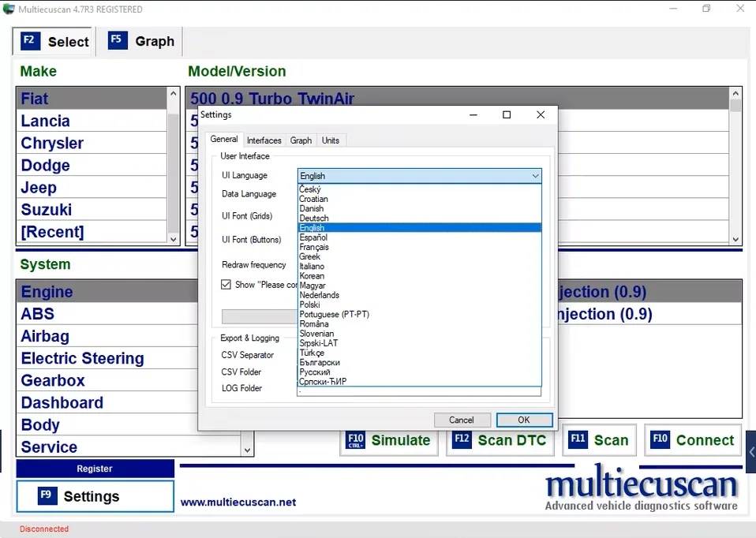The width and height of the screenshot is (756, 538).
Task: Click the F2 icon on Select tab
Action: pyautogui.click(x=30, y=41)
